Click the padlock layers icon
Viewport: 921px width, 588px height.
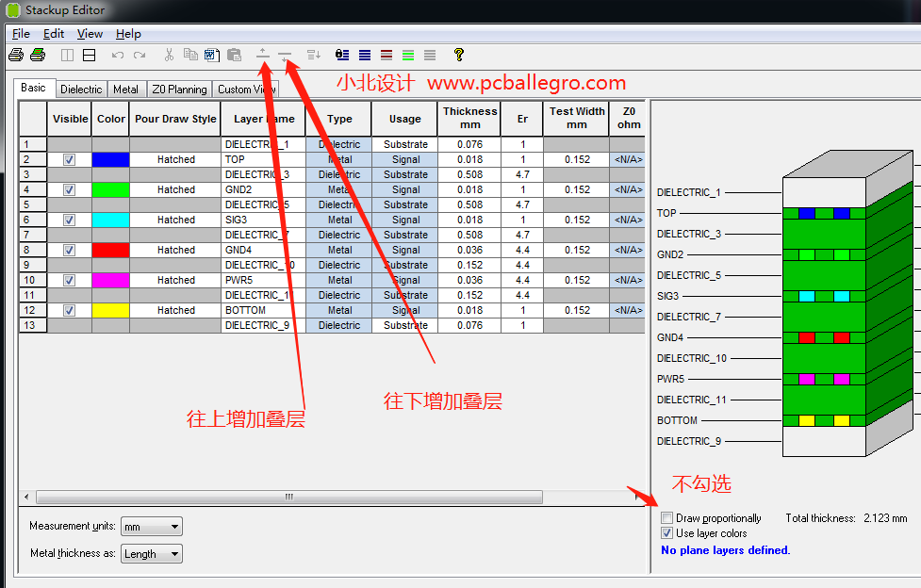tap(342, 56)
